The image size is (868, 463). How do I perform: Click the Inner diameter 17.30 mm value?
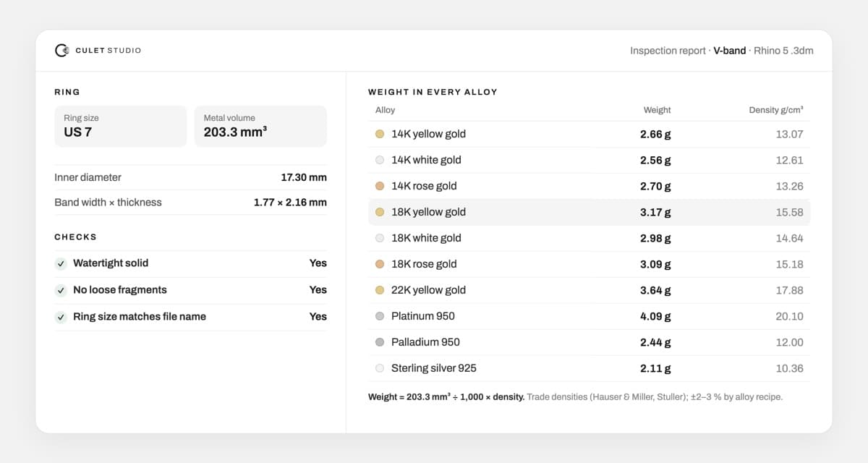pyautogui.click(x=304, y=177)
